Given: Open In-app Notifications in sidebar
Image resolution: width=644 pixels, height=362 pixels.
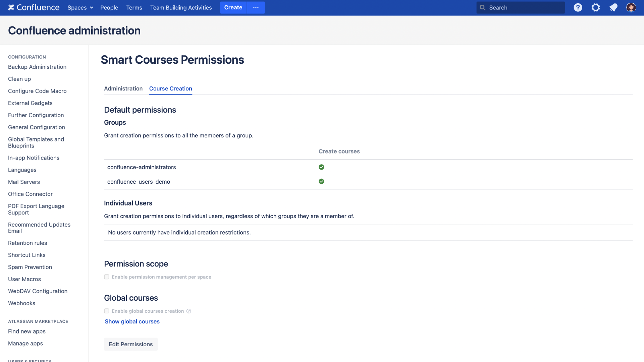Looking at the screenshot, I should [34, 158].
